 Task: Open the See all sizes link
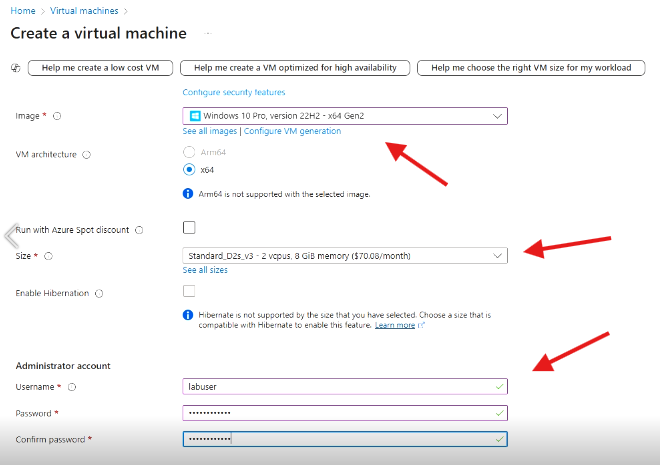[x=205, y=270]
